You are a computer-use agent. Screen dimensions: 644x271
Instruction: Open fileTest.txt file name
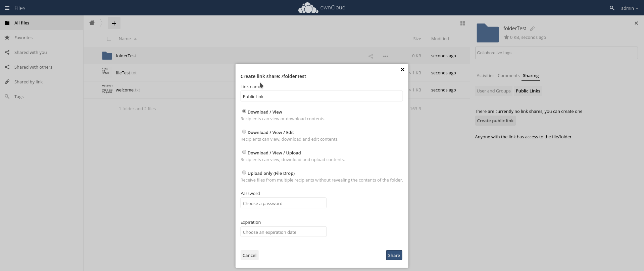tap(126, 73)
